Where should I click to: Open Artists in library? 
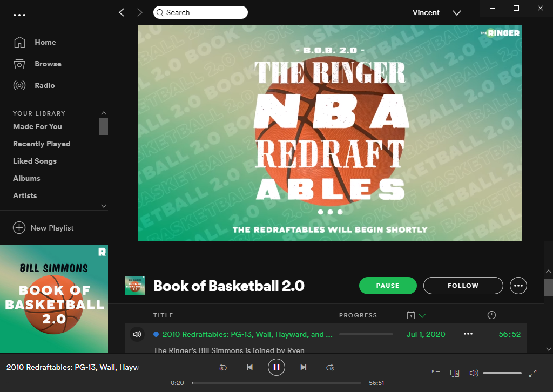25,195
